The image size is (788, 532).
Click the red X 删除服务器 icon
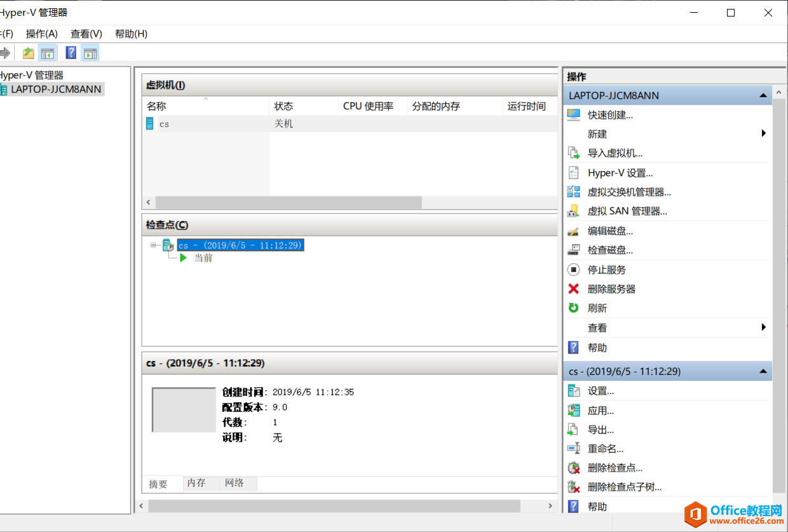574,289
